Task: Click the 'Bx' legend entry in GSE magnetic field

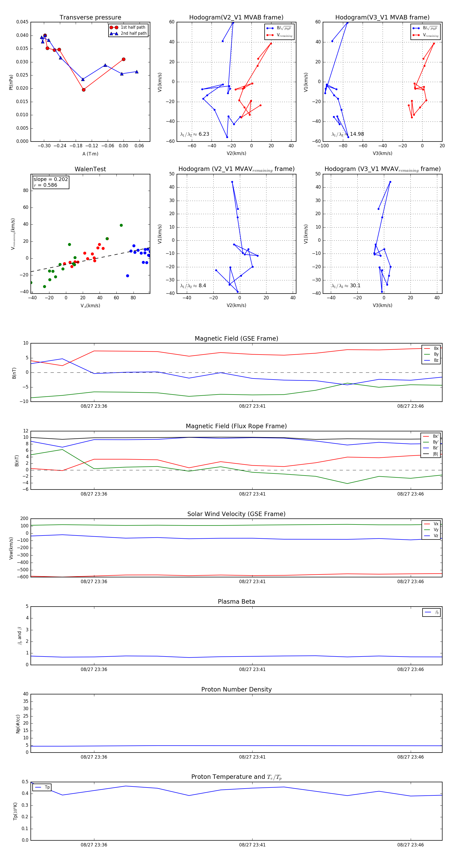Action: coord(431,349)
